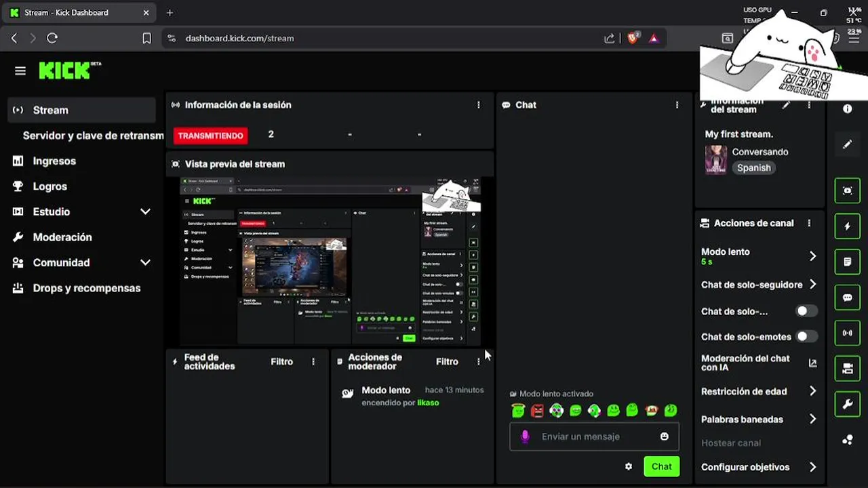Click the likaso username link

click(428, 403)
